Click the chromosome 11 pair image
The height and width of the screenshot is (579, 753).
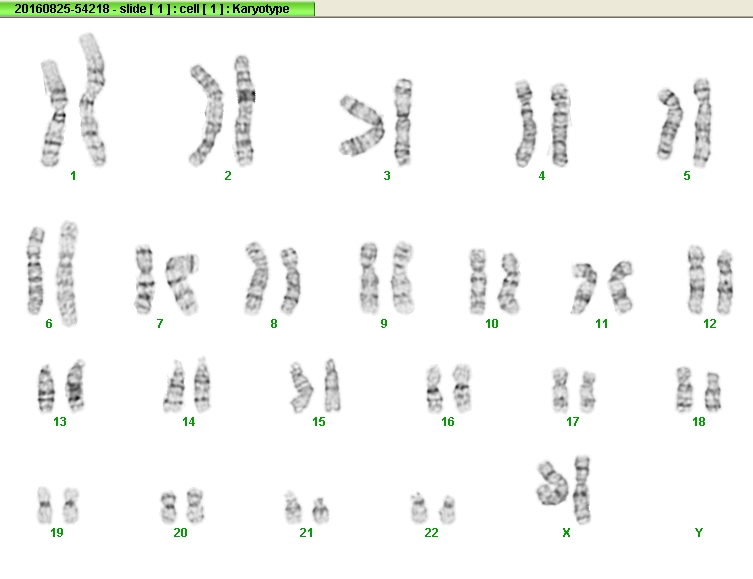[x=602, y=287]
